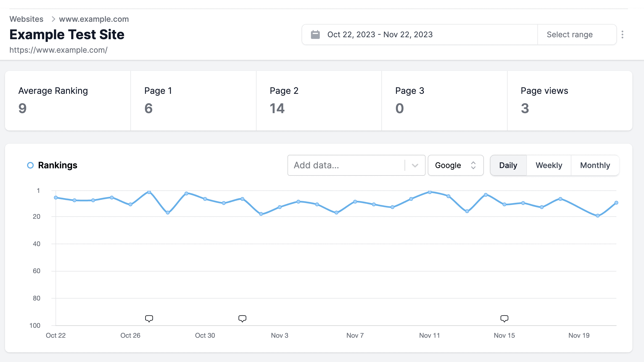The image size is (644, 362).
Task: Click the Oct 22 - Nov 22 date range
Action: click(380, 34)
